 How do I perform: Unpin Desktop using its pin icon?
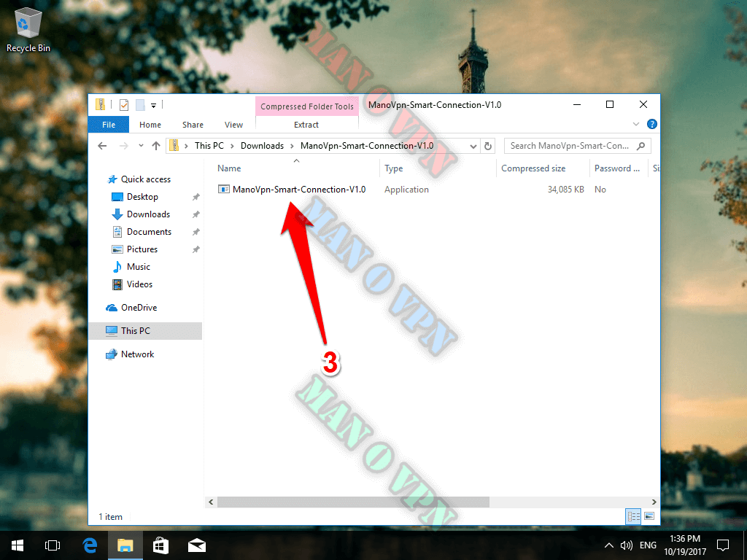pyautogui.click(x=196, y=197)
